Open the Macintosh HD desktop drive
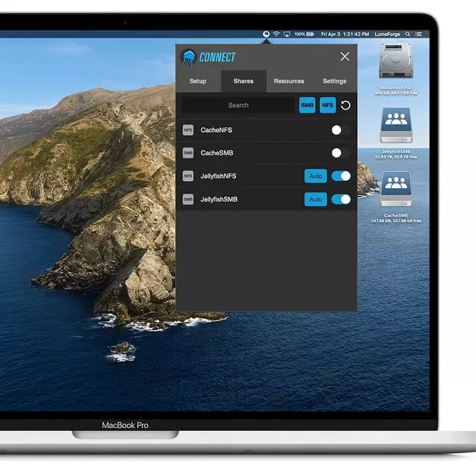This screenshot has width=476, height=464. click(x=396, y=62)
